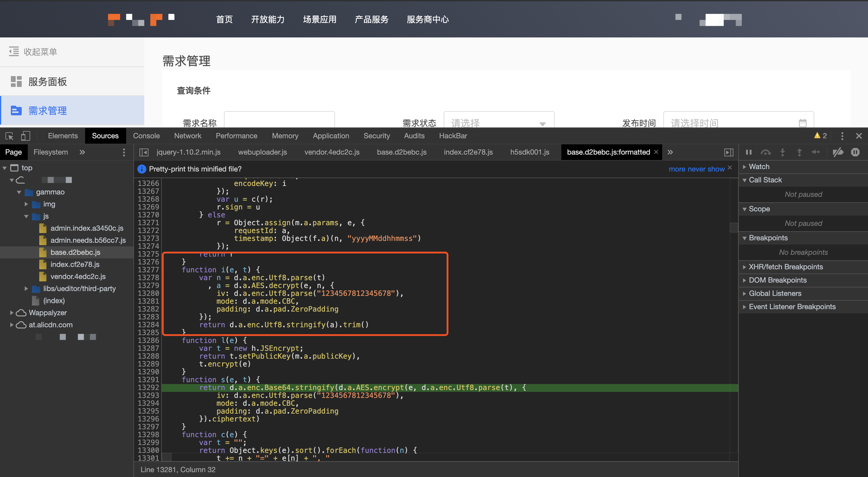Hide the debugger sidebar icon
868x477 pixels.
coord(729,152)
